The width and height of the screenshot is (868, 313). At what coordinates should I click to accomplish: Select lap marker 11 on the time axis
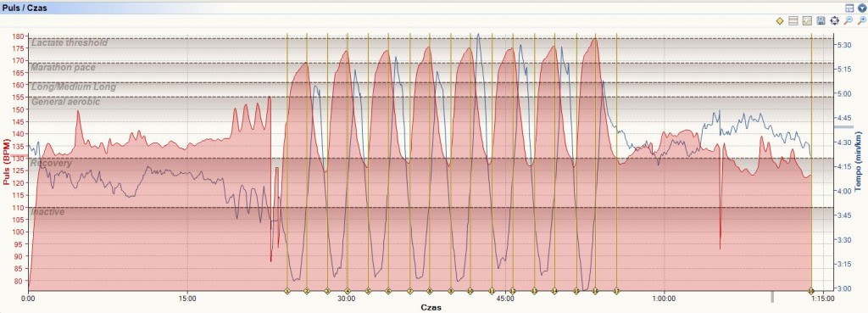[492, 291]
